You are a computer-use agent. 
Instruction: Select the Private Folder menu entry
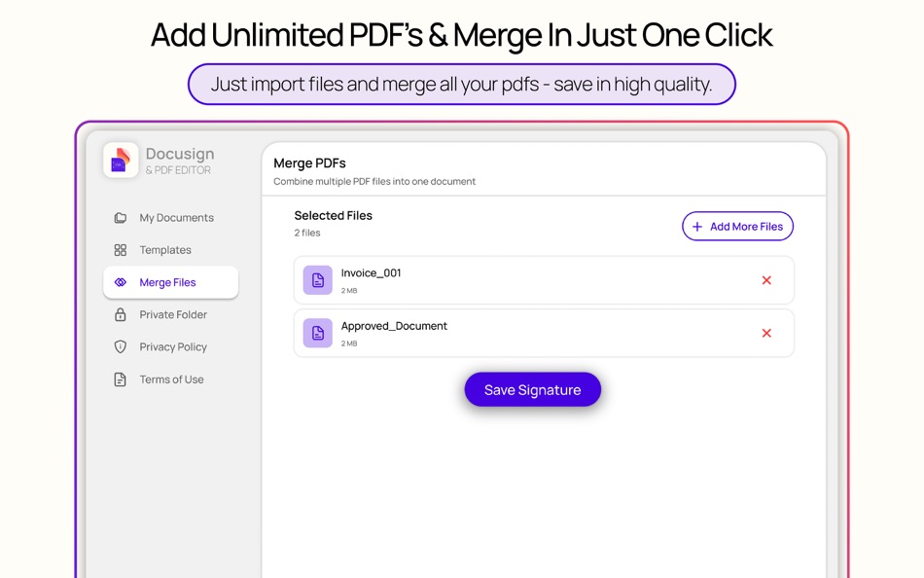(173, 314)
